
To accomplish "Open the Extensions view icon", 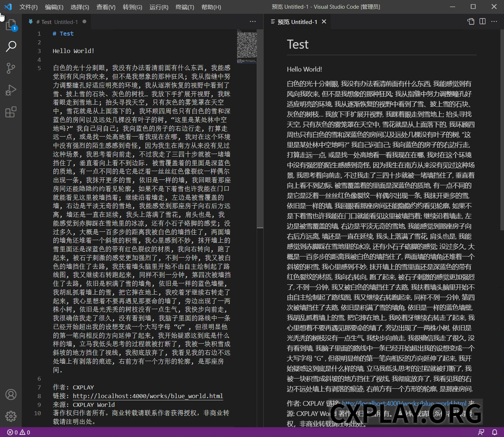I will 11,112.
